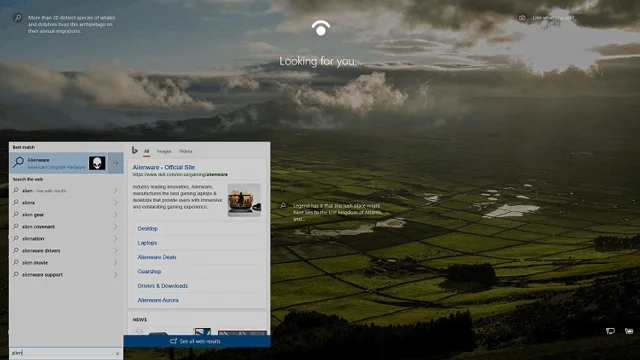The height and width of the screenshot is (360, 640).
Task: Open the 'Alienware - Official Site' link
Action: click(164, 167)
